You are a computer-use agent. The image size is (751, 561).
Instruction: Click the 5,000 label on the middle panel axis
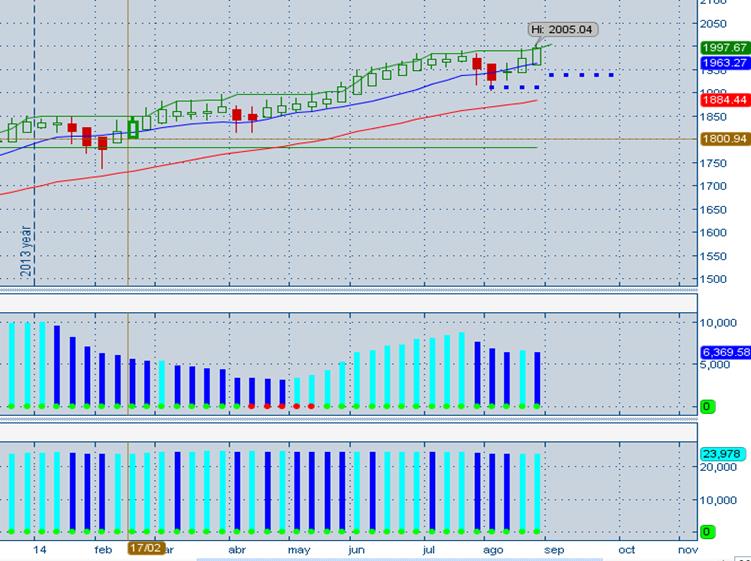(715, 365)
